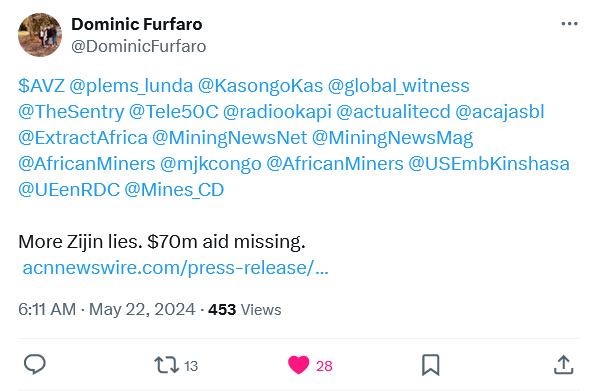Open the @radiookapi mention
598x391 pixels.
click(x=277, y=112)
